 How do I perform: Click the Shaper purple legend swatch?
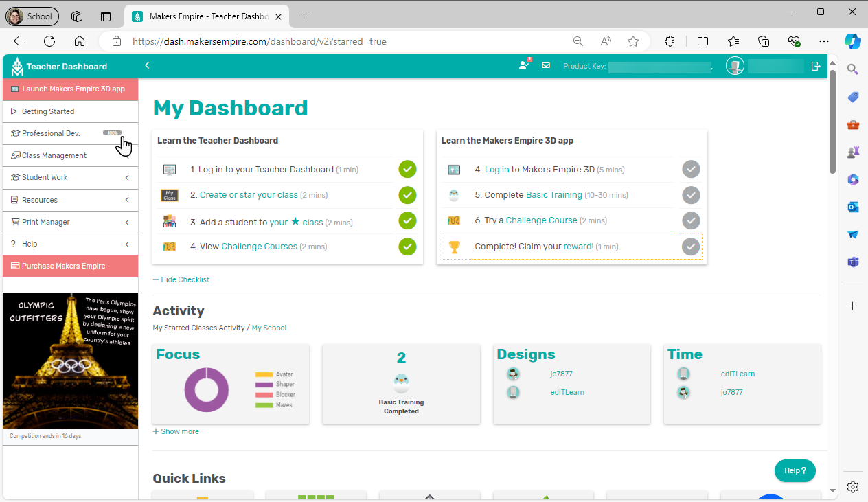click(264, 385)
